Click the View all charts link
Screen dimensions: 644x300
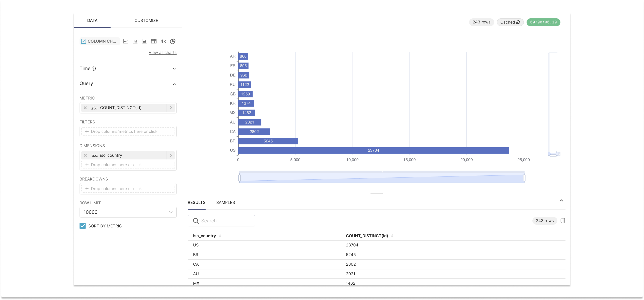coord(163,52)
